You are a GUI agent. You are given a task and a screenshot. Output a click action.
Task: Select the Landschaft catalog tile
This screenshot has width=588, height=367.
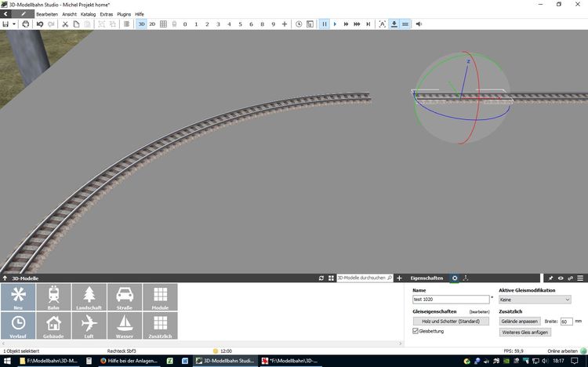[x=89, y=297]
